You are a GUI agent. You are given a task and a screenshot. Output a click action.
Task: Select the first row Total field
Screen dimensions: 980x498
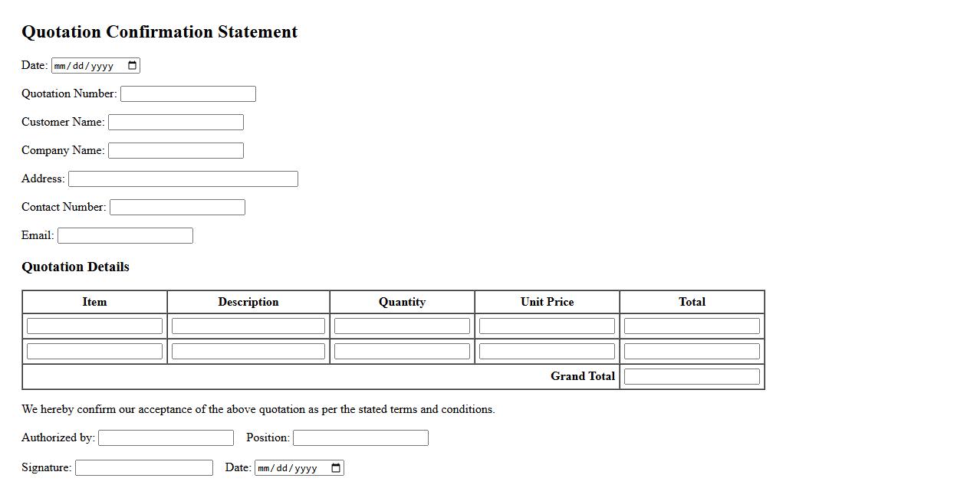click(x=692, y=326)
